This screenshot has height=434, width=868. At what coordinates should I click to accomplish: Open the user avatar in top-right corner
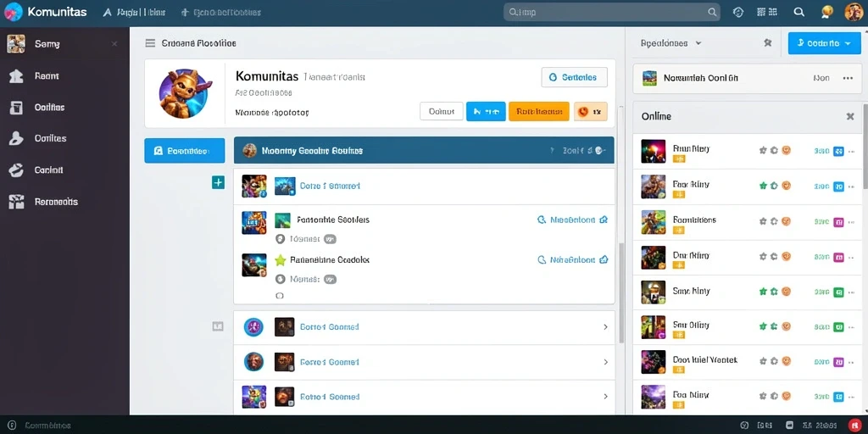pos(854,12)
